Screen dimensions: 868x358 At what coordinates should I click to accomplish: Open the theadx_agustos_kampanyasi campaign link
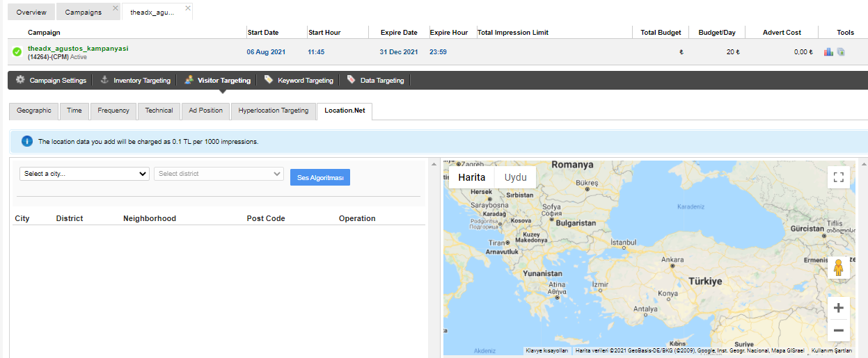point(78,49)
